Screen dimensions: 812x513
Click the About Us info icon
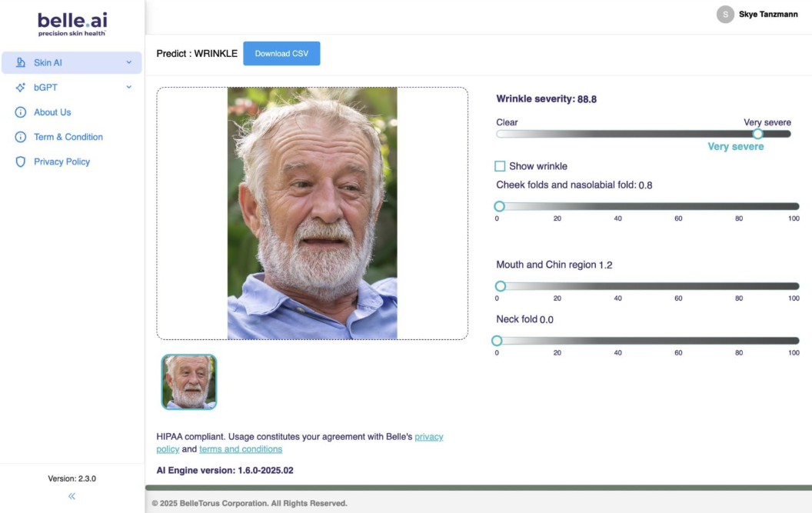click(x=21, y=112)
